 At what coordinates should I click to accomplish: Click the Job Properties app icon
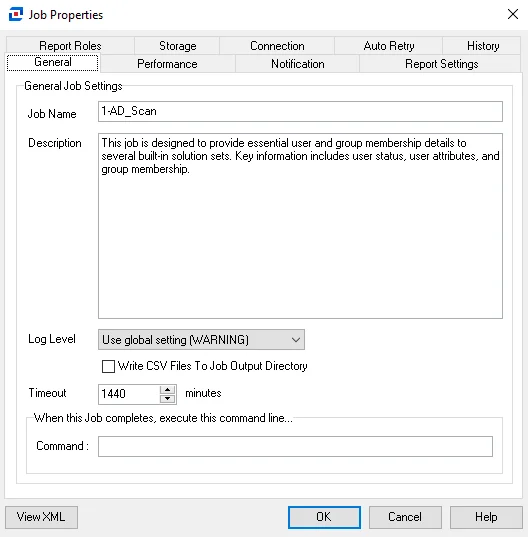click(x=16, y=14)
